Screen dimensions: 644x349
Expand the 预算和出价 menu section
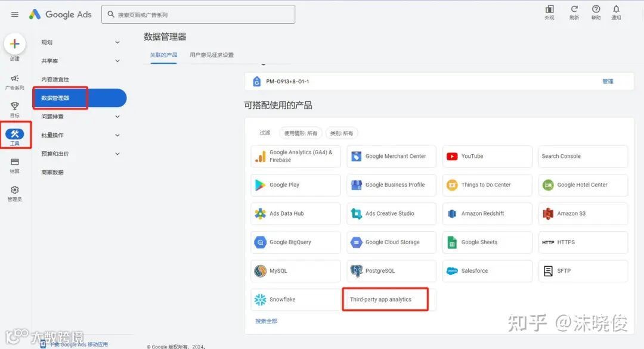coord(80,154)
